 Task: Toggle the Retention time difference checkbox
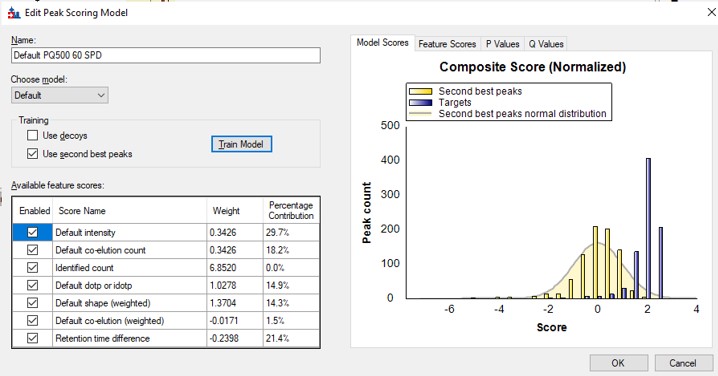tap(32, 338)
